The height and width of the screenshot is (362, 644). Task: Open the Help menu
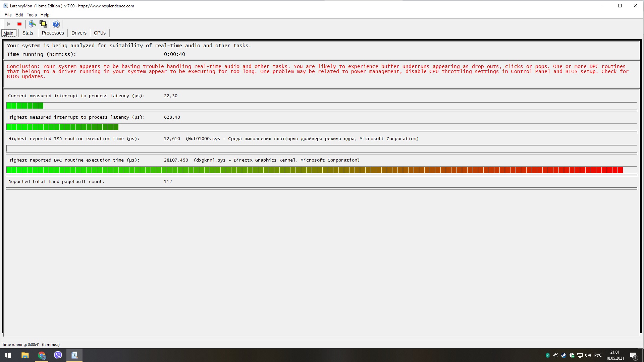coord(45,15)
